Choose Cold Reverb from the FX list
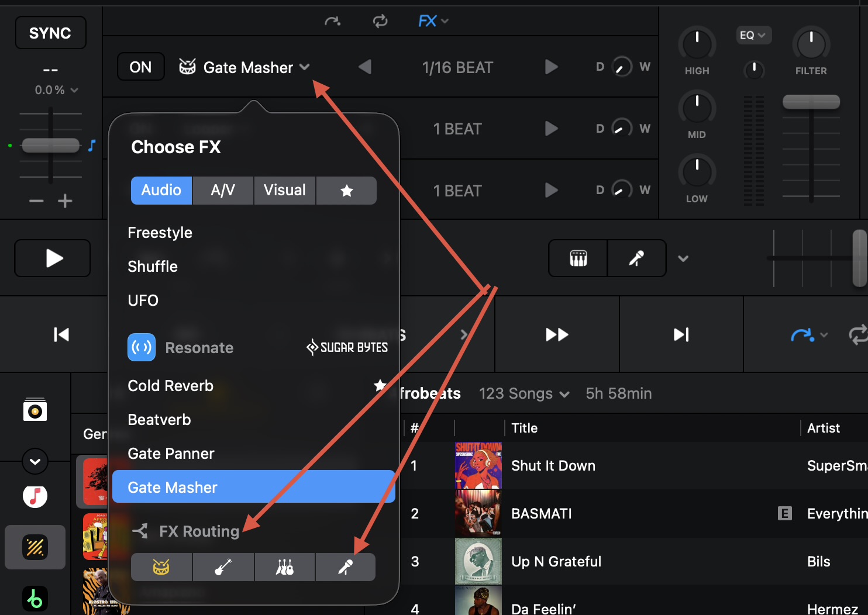 point(170,386)
